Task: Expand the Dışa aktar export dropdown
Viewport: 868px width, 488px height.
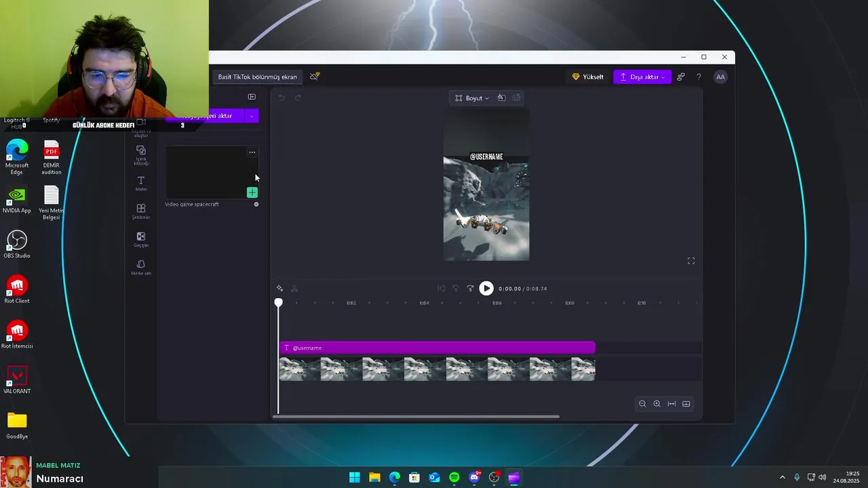Action: coord(663,77)
